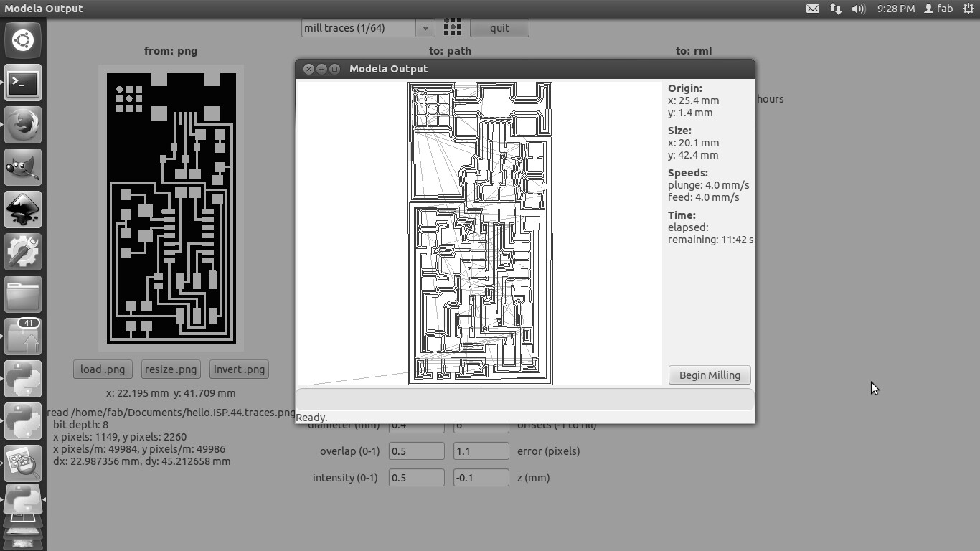980x551 pixels.
Task: Click the 'Ready.' status text
Action: [x=311, y=418]
